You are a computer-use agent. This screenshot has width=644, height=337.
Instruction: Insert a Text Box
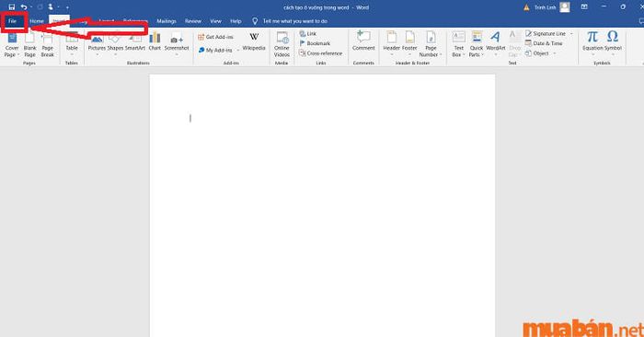pos(458,44)
